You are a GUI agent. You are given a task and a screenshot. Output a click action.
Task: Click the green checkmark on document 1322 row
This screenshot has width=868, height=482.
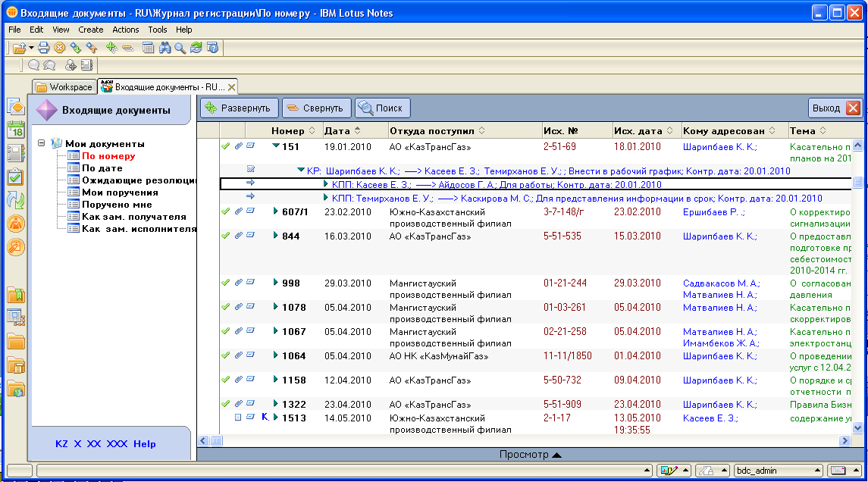click(x=225, y=404)
